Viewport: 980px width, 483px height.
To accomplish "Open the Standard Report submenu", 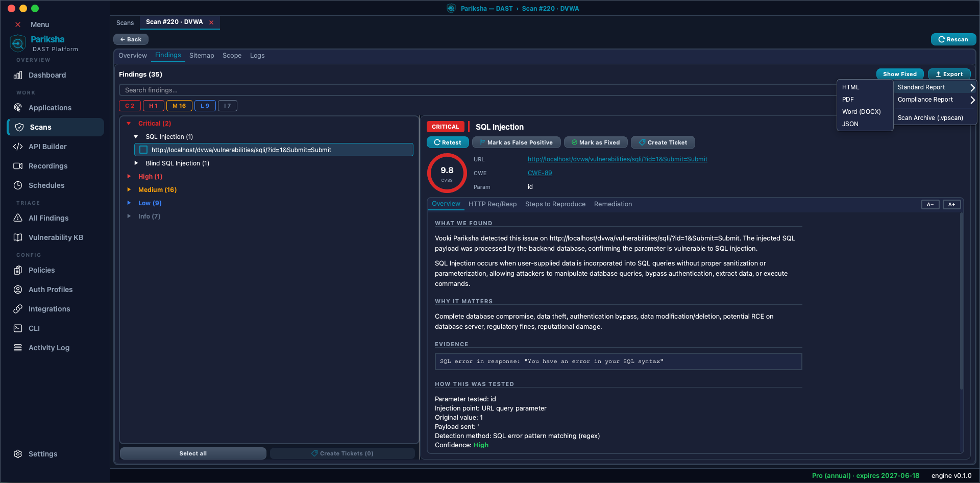I will coord(935,87).
